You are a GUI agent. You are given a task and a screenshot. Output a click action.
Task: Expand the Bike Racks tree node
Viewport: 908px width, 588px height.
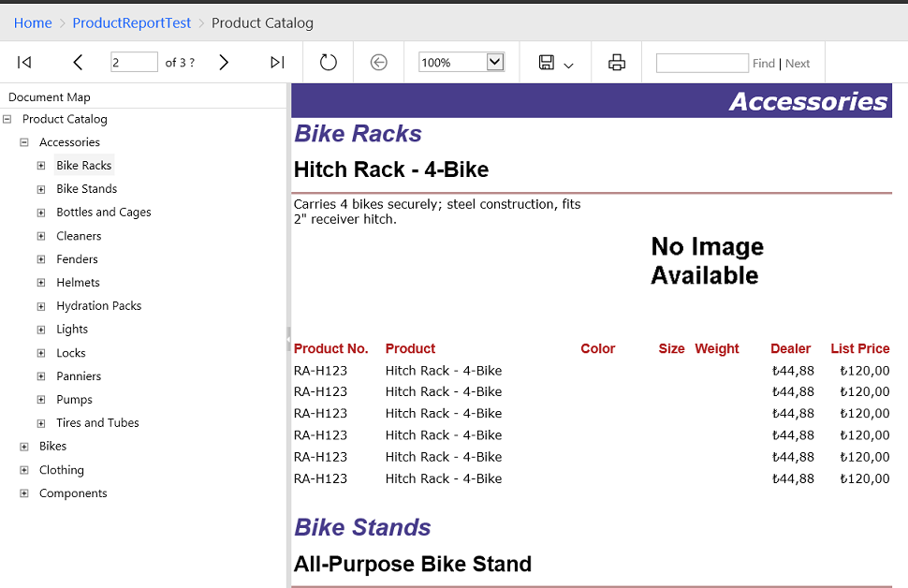[x=41, y=166]
